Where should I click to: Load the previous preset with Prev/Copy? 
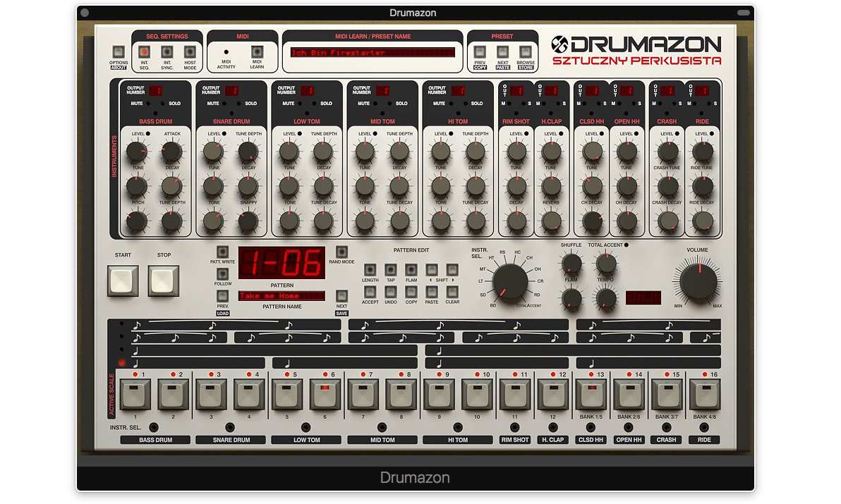coord(480,52)
